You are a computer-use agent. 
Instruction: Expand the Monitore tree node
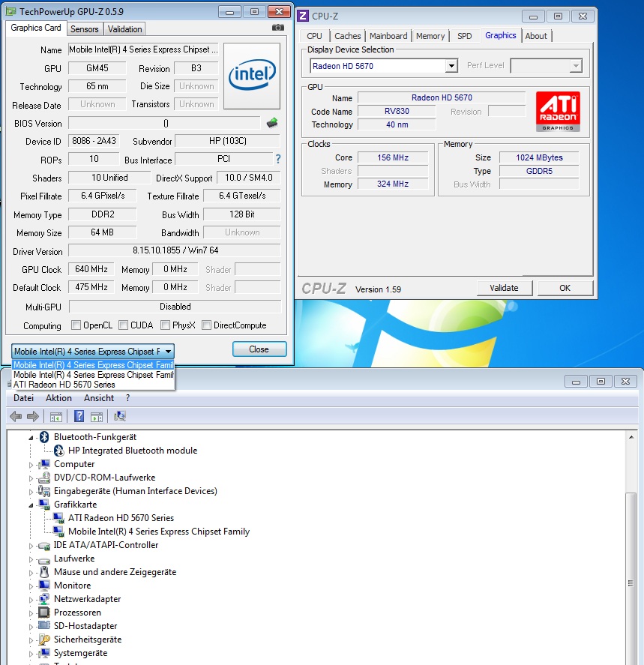click(31, 586)
